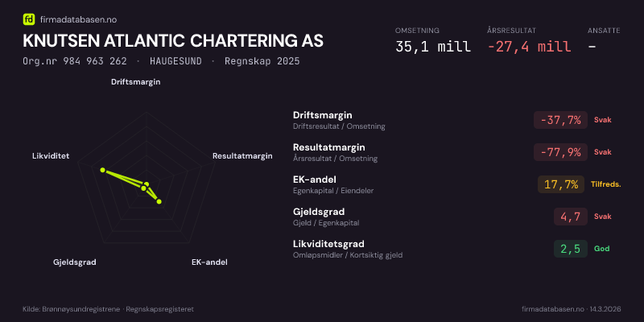Select the company title Knutsen Atlantic Chartering AS
644x322 pixels.
tap(174, 41)
